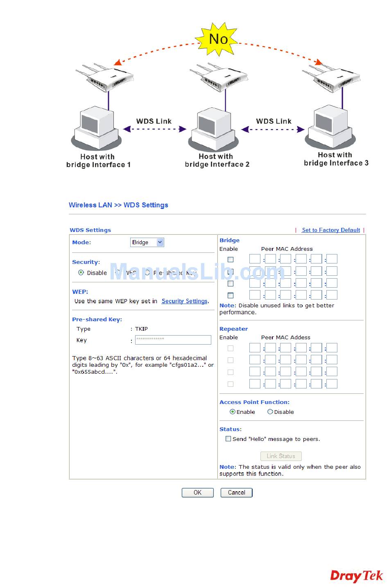Click the DrayTek logo
Viewport: 389px width, 588px height.
tap(357, 576)
